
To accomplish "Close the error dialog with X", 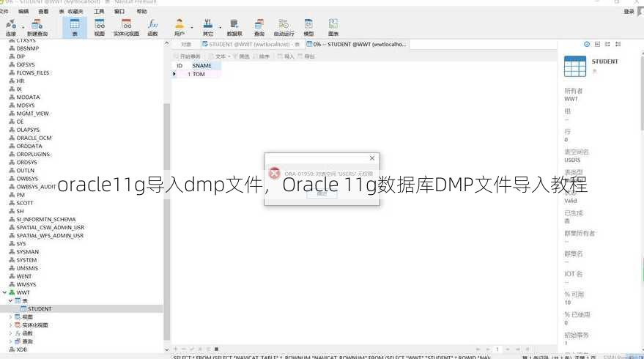I will coord(371,158).
